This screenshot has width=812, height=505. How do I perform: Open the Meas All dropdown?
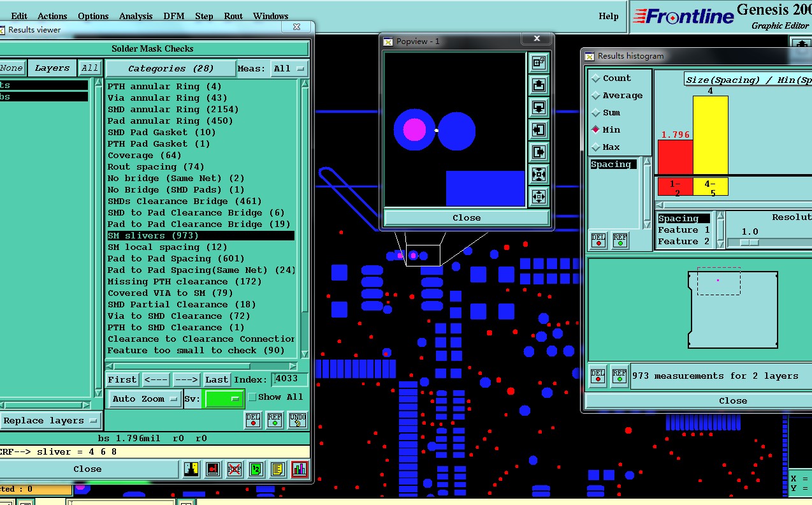(x=289, y=68)
